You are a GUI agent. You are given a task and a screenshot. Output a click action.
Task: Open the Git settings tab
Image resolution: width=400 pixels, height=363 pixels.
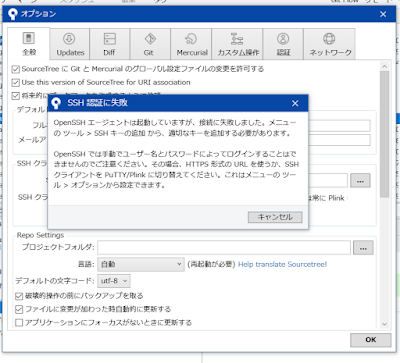[x=150, y=44]
